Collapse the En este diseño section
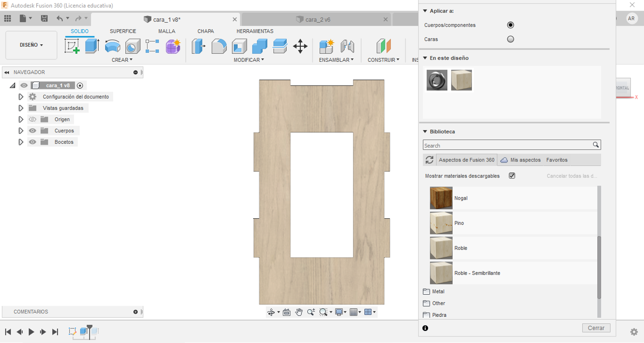 coord(425,58)
